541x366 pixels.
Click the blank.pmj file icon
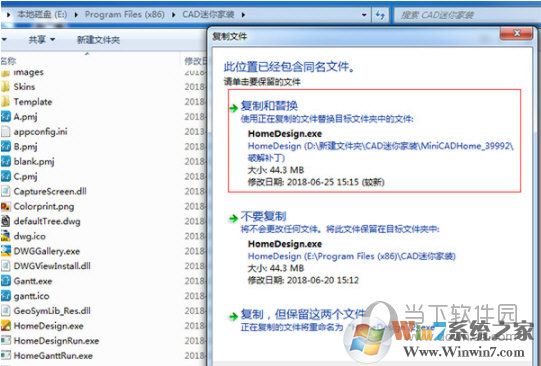tap(6, 161)
